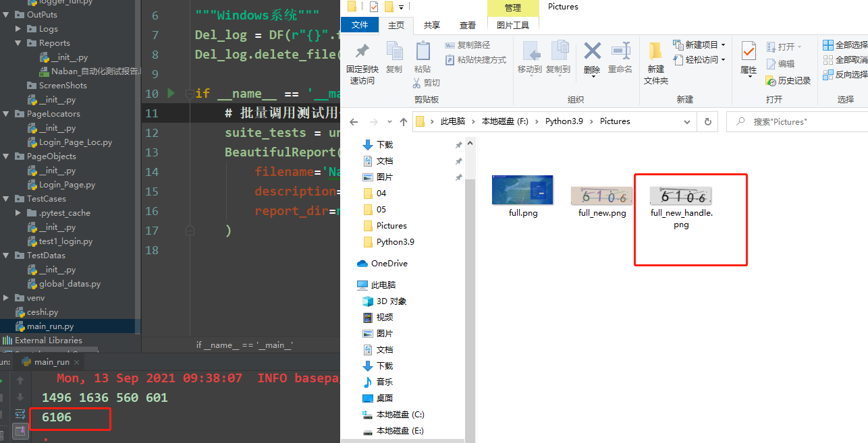Select the main_run tab in Run panel
868x443 pixels.
(52, 362)
